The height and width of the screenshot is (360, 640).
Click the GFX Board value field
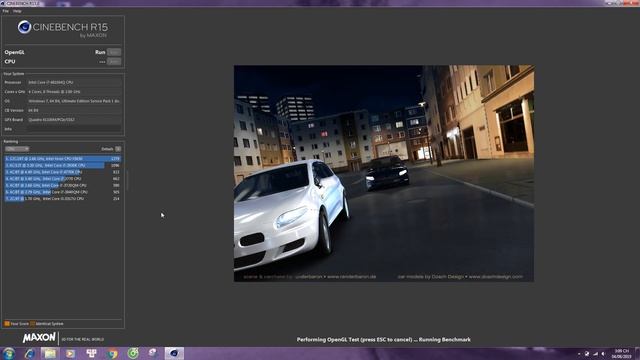point(74,120)
